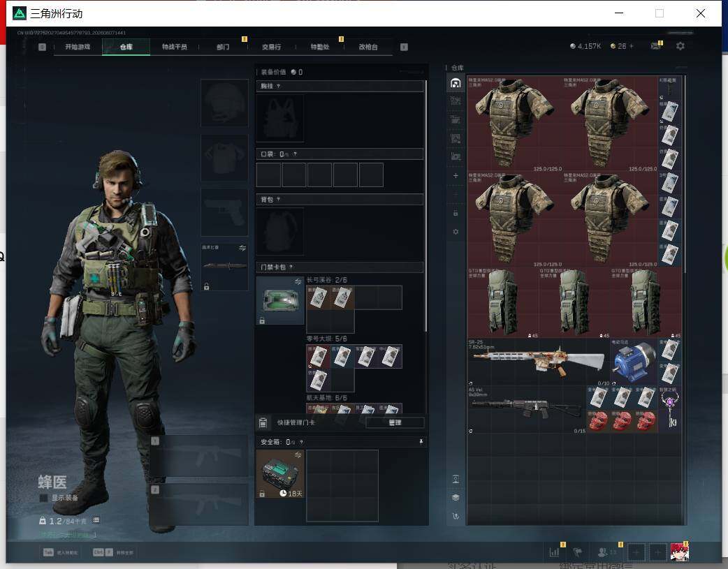728x569 pixels.
Task: Open the 部门 tab
Action: coord(223,47)
